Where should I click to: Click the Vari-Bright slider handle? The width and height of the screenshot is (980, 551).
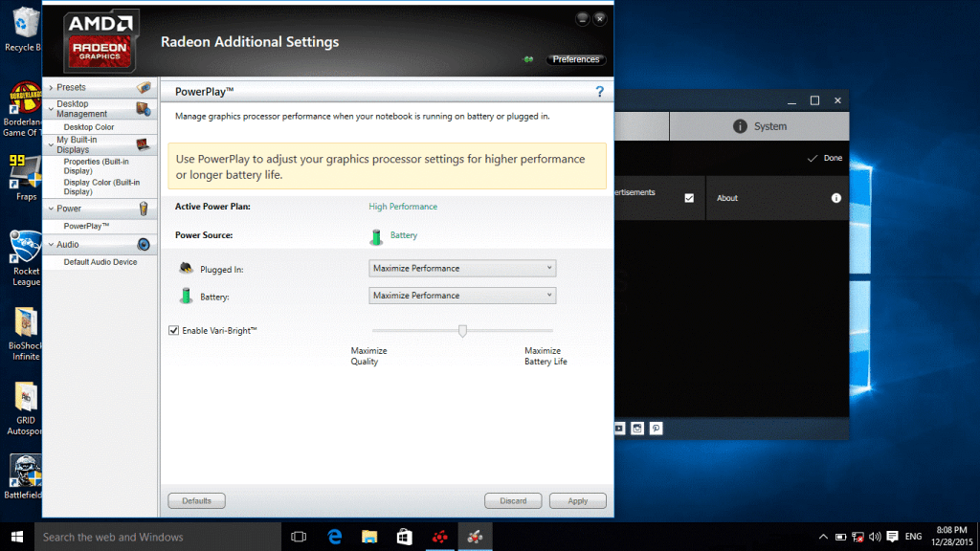(462, 330)
